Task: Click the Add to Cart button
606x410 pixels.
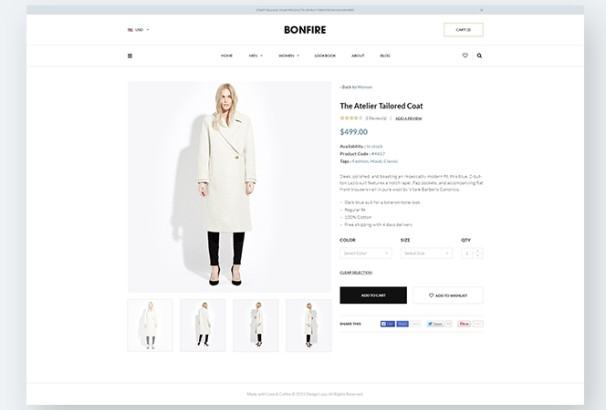Action: [x=373, y=295]
